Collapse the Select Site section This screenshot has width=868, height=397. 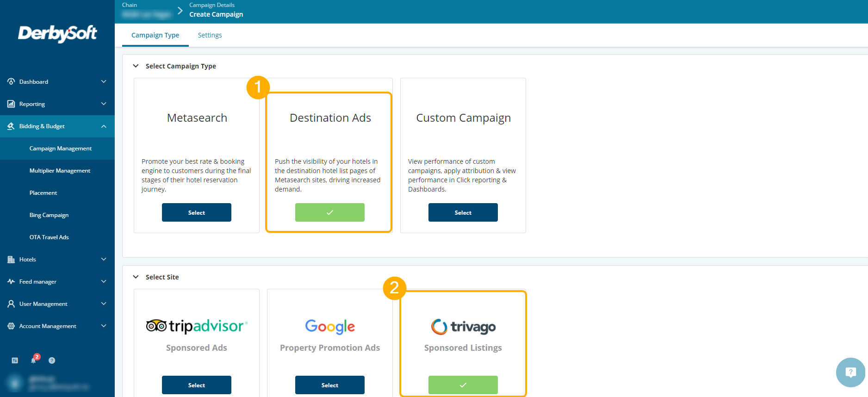click(x=136, y=277)
